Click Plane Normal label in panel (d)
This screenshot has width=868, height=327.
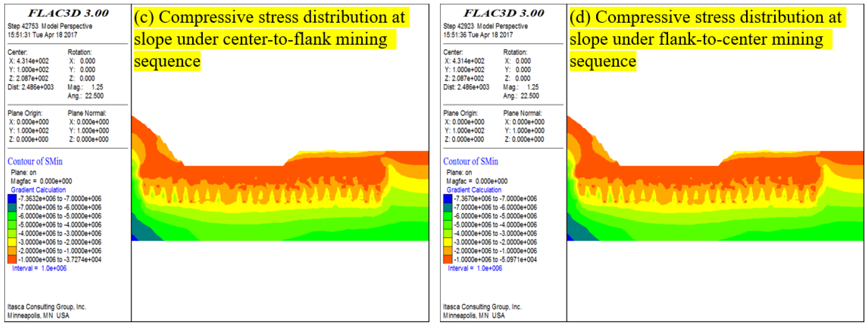pyautogui.click(x=522, y=113)
